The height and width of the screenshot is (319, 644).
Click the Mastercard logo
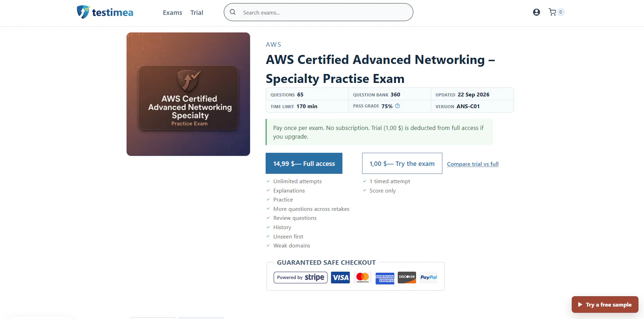click(362, 278)
